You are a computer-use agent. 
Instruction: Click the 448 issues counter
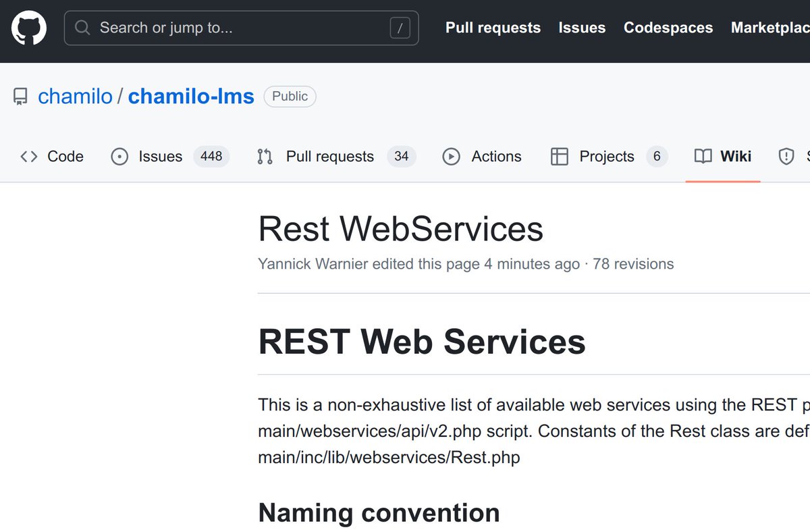(x=211, y=157)
